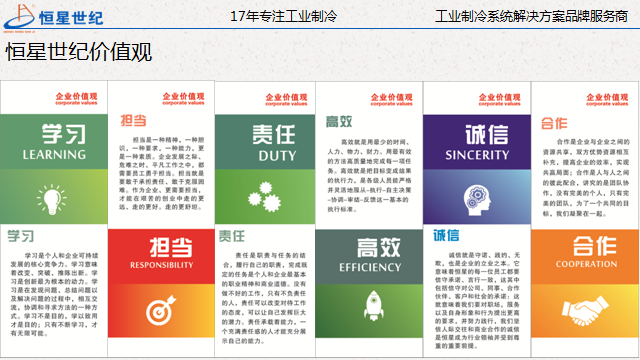The width and height of the screenshot is (640, 360).
Task: Click the green 学习 heading above its paragraph
Action: [20, 236]
